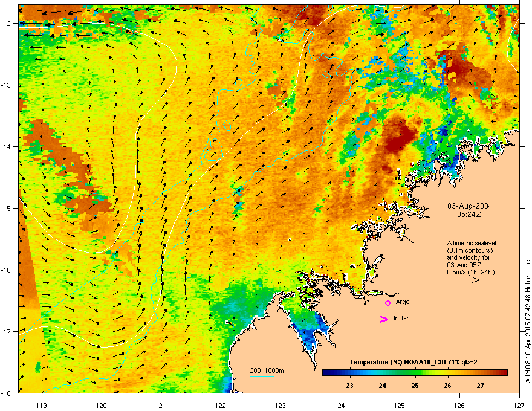Click the 120 longitude axis label
Viewport: 532px width, 411px height.
point(102,405)
